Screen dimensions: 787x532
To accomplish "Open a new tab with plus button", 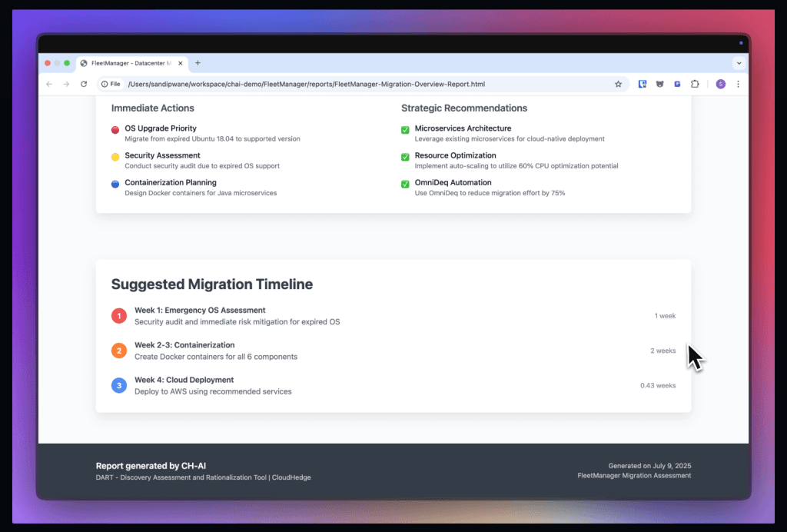I will pyautogui.click(x=198, y=63).
